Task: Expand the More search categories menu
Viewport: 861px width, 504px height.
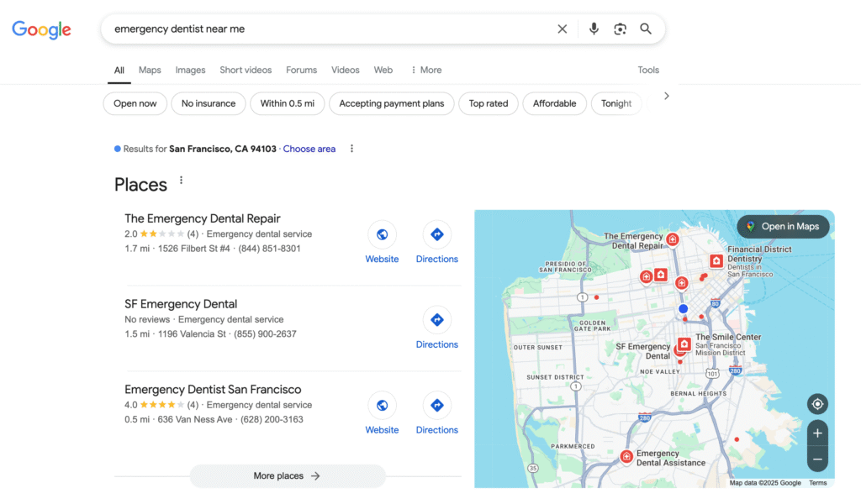Action: [x=426, y=70]
